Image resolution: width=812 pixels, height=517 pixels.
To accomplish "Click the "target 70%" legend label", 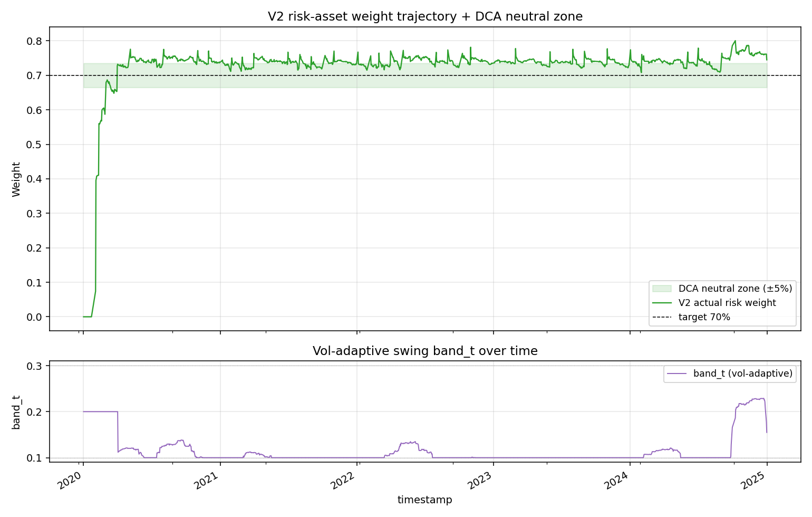I will pos(704,317).
